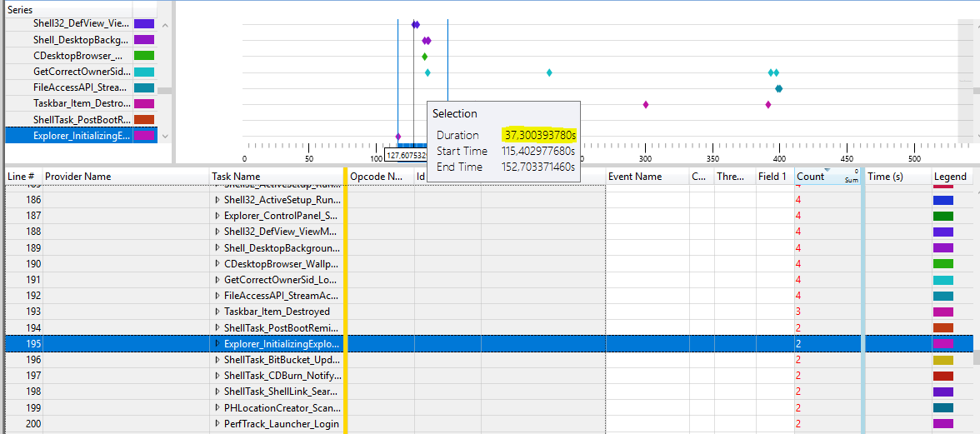Viewport: 980px width, 434px height.
Task: Click Count value 3 in Taskbar_Item_Destroyed row
Action: coord(798,311)
